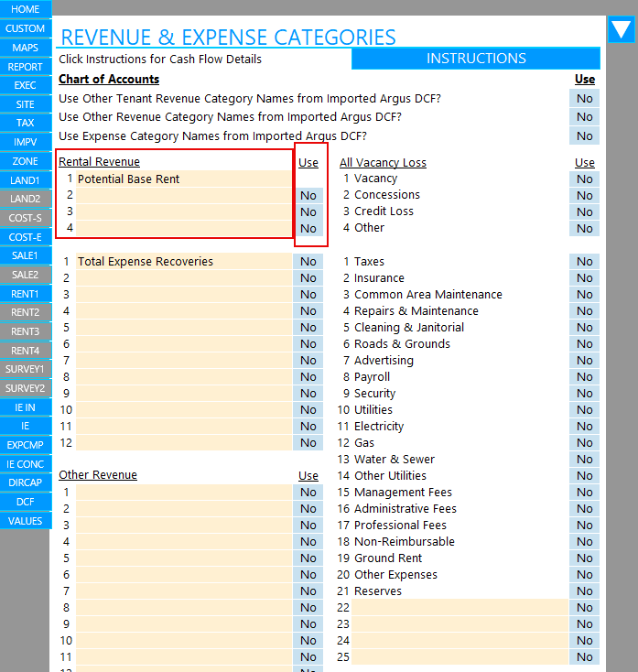Image resolution: width=638 pixels, height=672 pixels.
Task: Select the Non-Reimbursable label
Action: (x=405, y=542)
